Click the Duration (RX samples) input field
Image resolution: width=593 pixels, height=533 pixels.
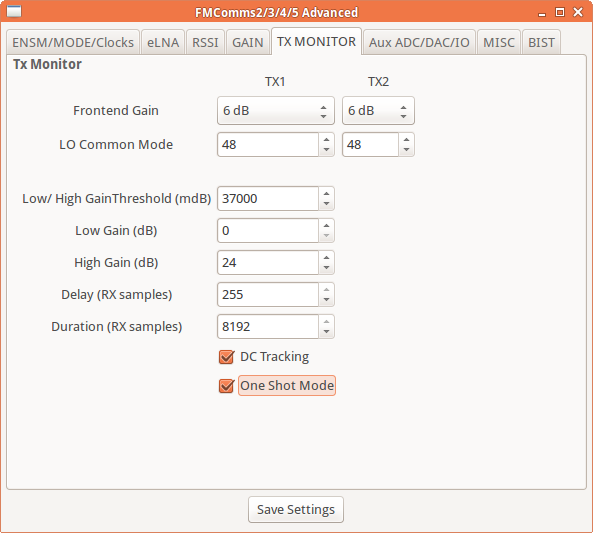pyautogui.click(x=268, y=326)
